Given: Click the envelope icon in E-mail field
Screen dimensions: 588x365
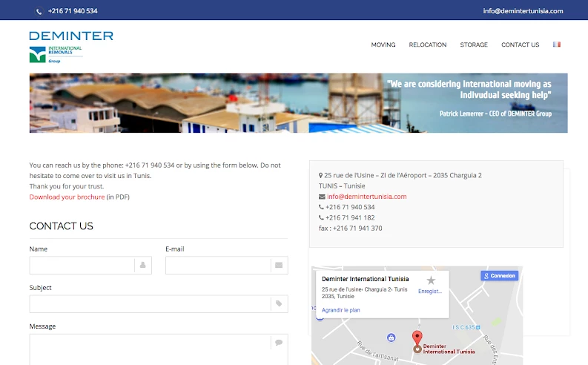Looking at the screenshot, I should pyautogui.click(x=279, y=265).
